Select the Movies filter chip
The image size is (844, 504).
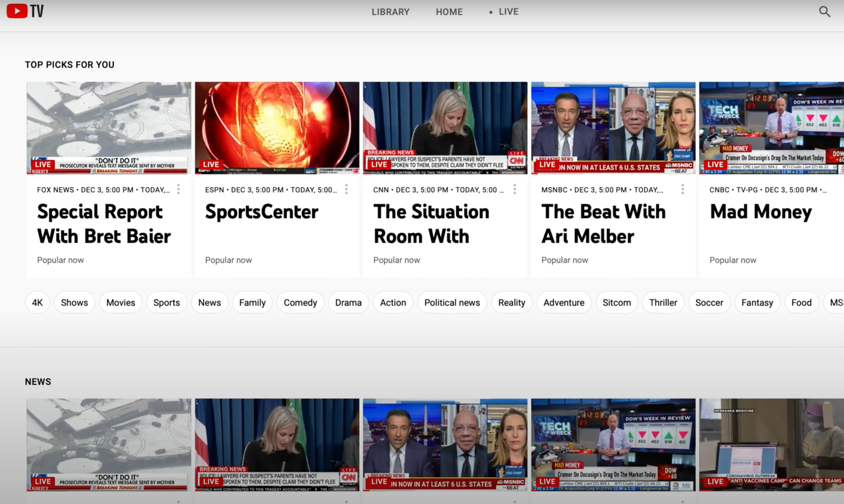pyautogui.click(x=121, y=302)
